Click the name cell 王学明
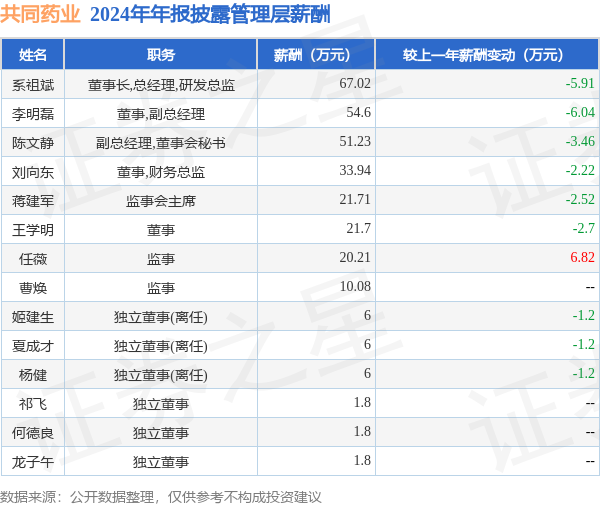This screenshot has width=600, height=506. point(33,230)
